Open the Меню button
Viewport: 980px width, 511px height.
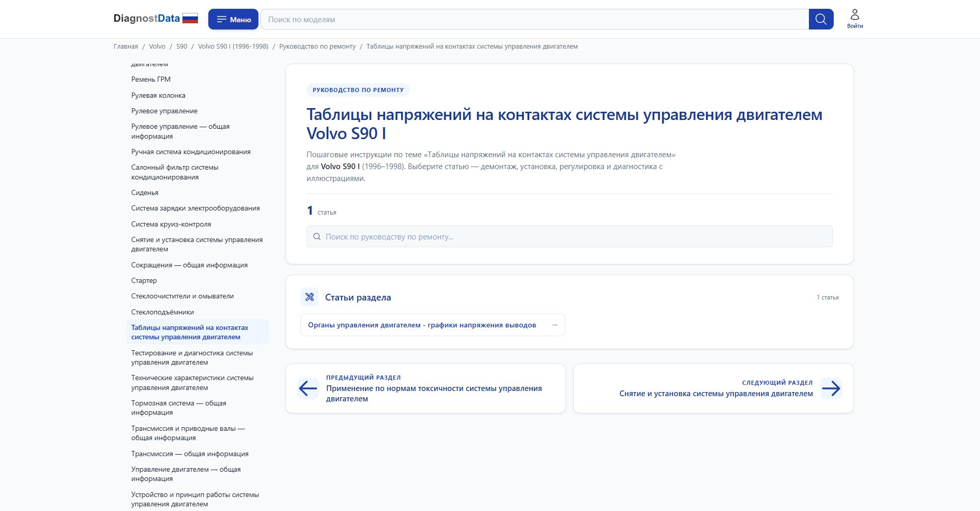click(233, 19)
